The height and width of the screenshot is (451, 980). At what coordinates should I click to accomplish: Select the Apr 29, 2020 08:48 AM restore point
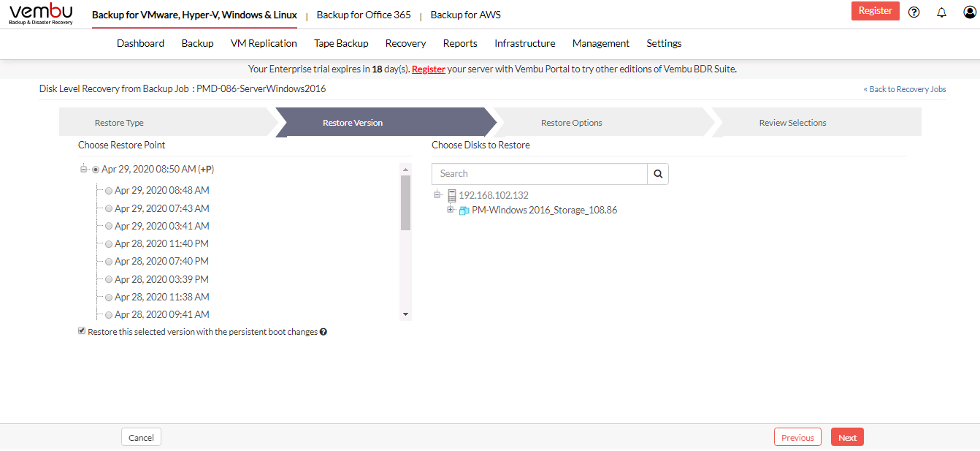pos(109,191)
